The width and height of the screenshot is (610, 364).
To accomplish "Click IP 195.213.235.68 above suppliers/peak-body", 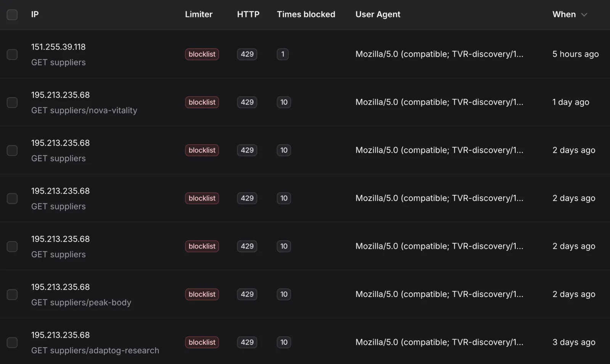I will (61, 287).
